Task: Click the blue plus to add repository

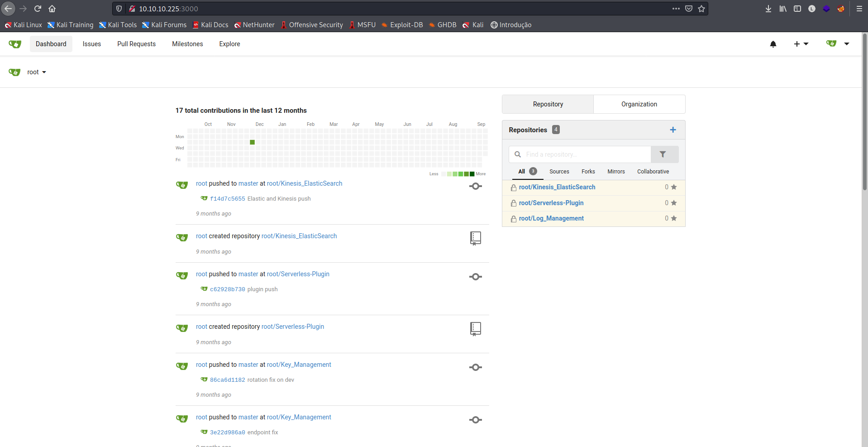Action: click(672, 130)
